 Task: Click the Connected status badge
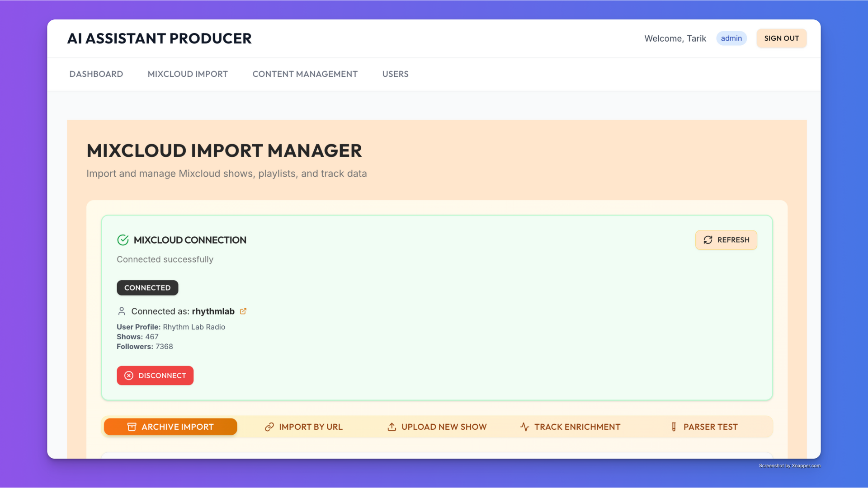pyautogui.click(x=147, y=288)
